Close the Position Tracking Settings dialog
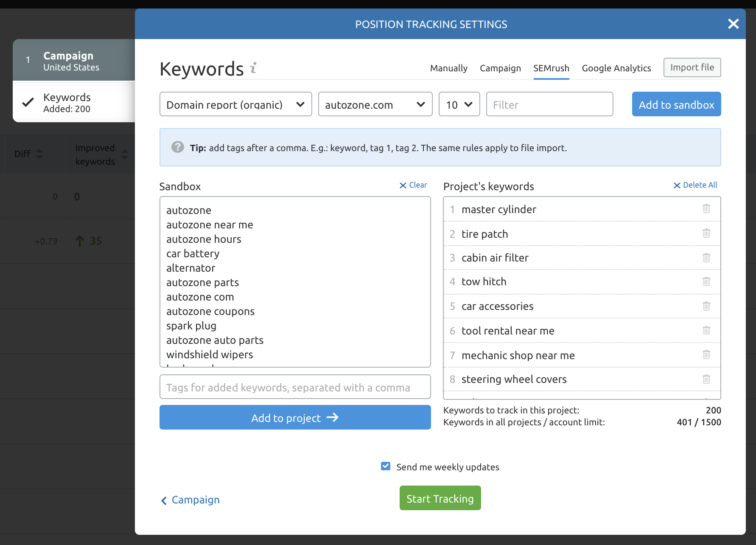Screen dimensions: 756x545 [733, 24]
